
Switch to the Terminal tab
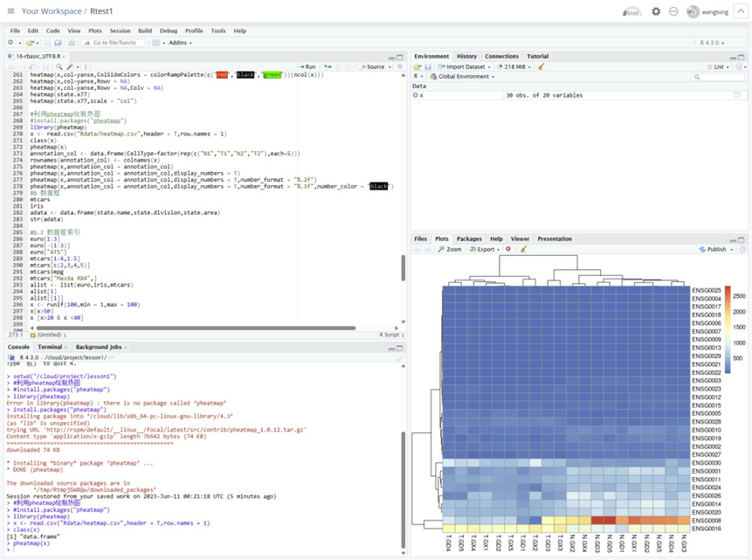click(x=50, y=347)
